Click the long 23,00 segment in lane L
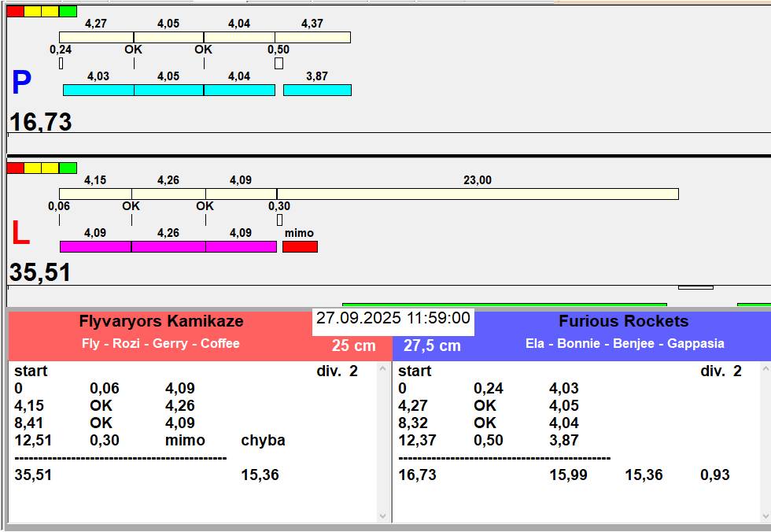Viewport: 771px width, 532px height. (478, 194)
